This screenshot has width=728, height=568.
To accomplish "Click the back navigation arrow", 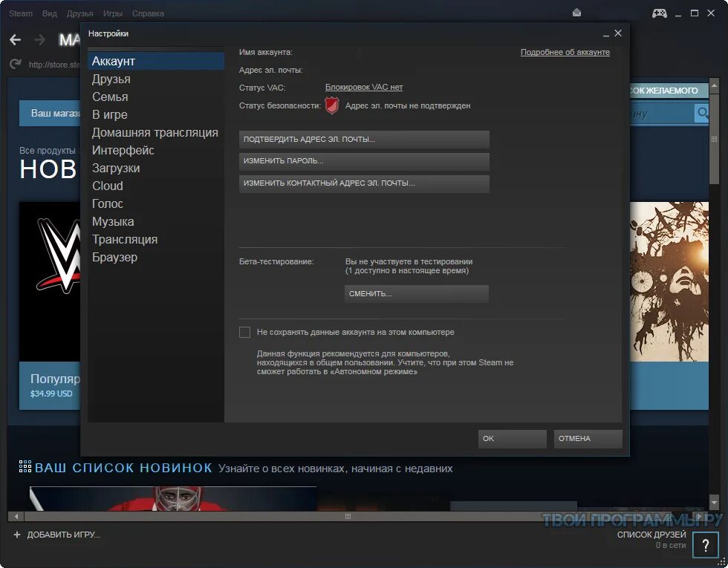I will click(x=16, y=40).
